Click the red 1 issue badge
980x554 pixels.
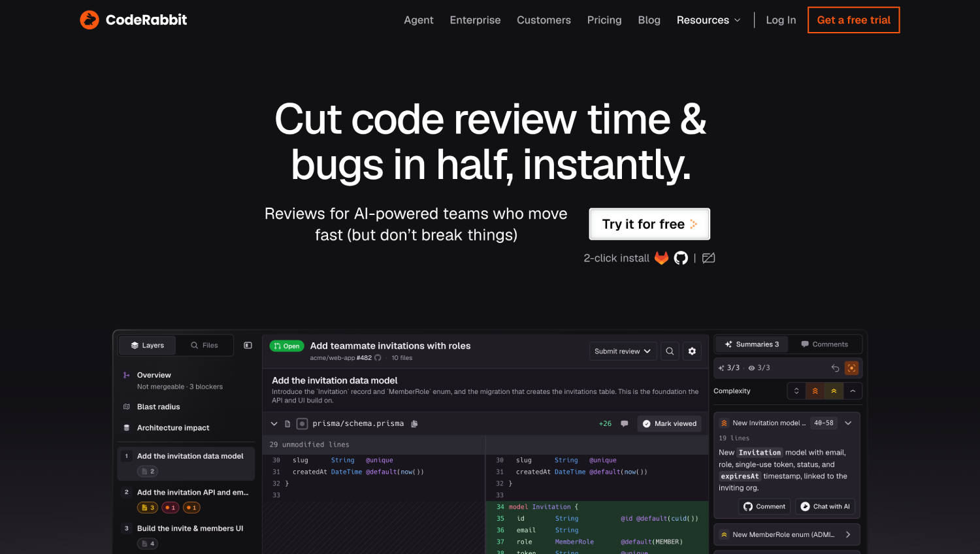click(x=170, y=508)
